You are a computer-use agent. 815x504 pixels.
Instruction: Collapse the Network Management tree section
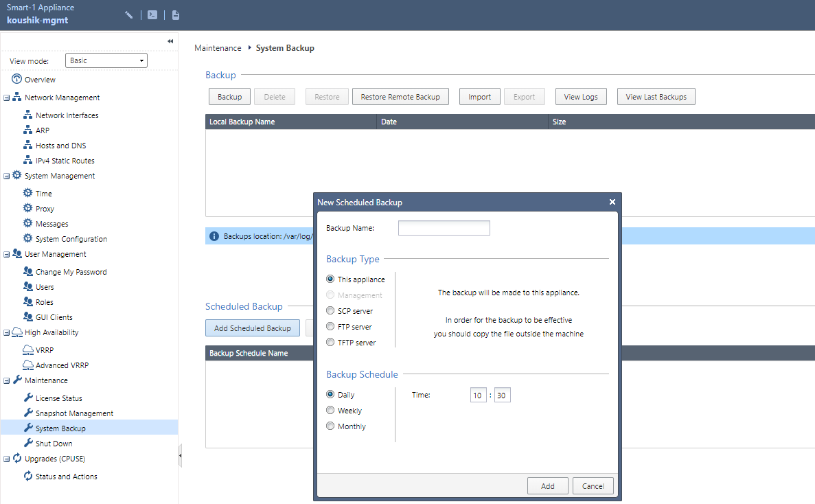click(x=6, y=98)
